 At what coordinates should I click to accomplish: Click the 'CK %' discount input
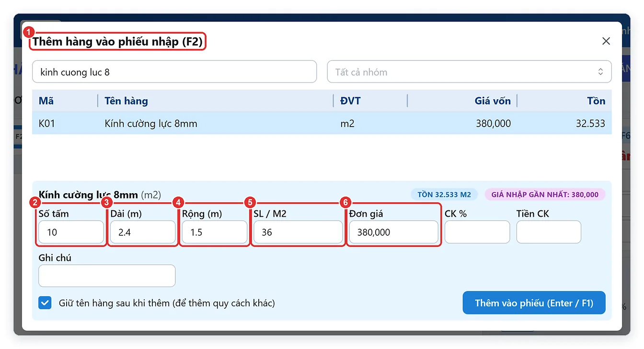(477, 232)
